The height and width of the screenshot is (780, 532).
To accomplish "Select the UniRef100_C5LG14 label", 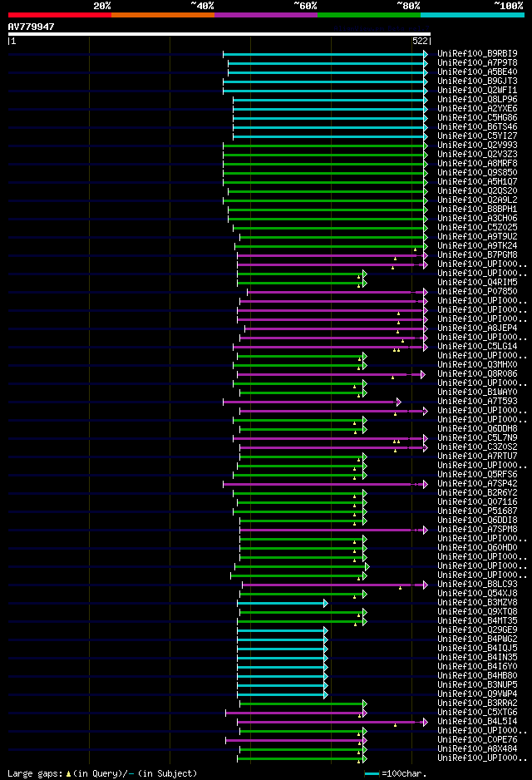I will pyautogui.click(x=477, y=347).
